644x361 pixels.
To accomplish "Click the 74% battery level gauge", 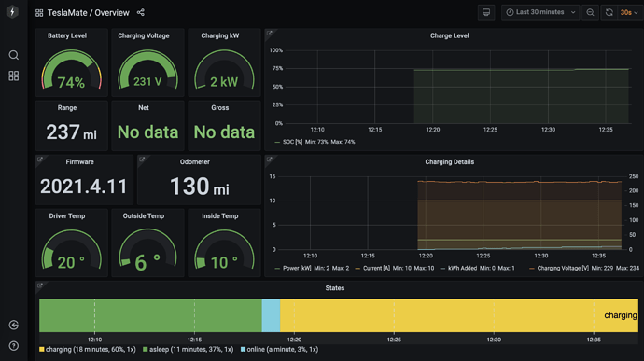I will (x=72, y=69).
